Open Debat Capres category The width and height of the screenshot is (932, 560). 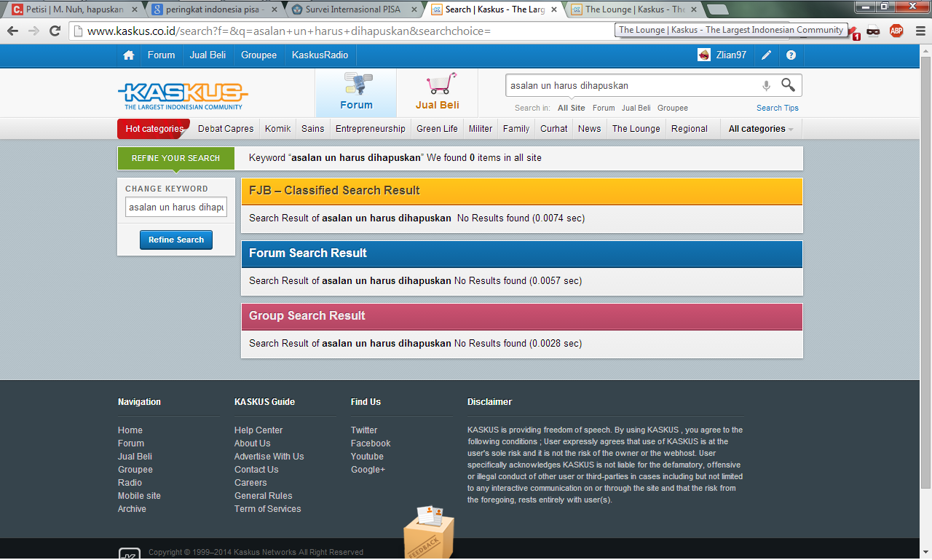226,129
